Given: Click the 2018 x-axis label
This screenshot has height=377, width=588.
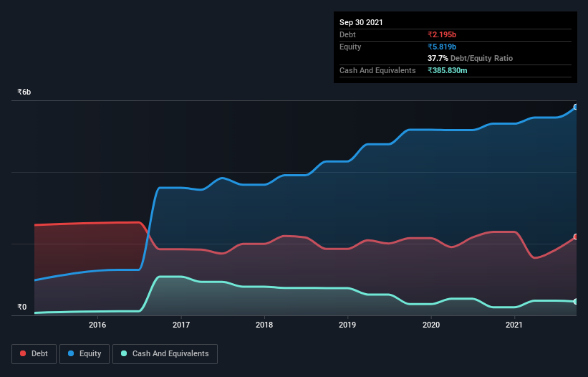Looking at the screenshot, I should pos(264,325).
